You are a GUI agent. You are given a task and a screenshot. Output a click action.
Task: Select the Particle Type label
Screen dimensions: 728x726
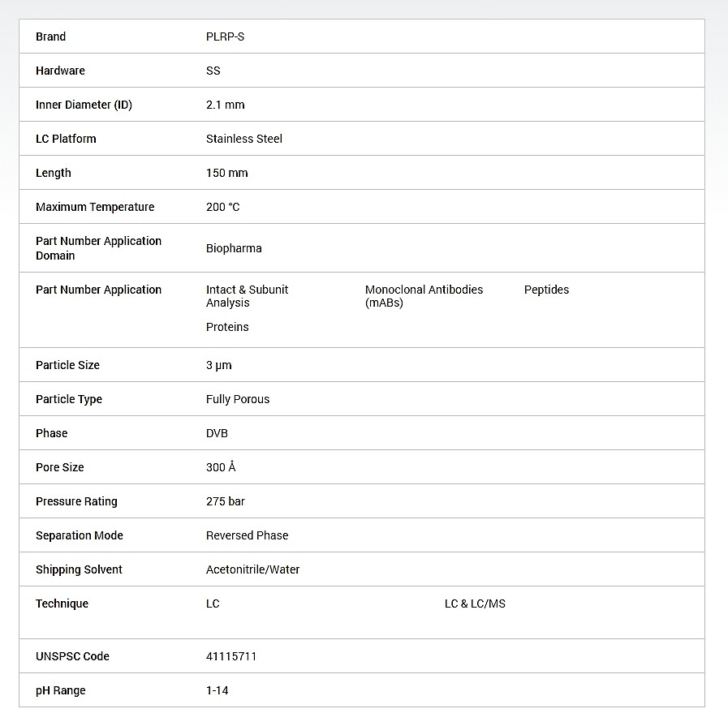click(69, 399)
